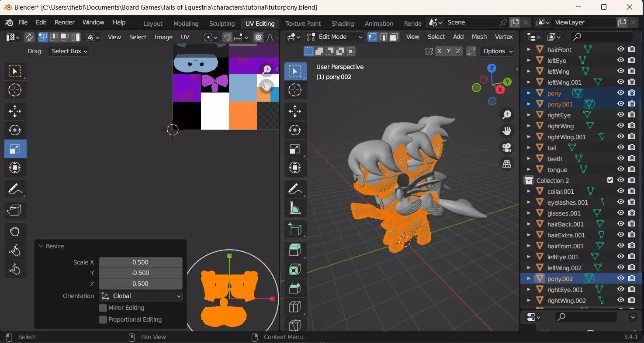
Task: Open the UV menu in UV editor
Action: (185, 37)
